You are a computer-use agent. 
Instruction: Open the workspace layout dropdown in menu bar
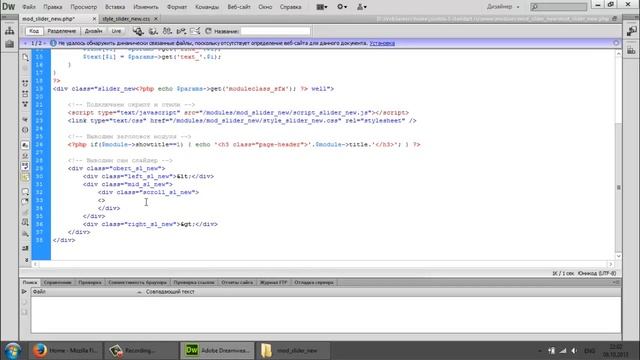[x=322, y=7]
